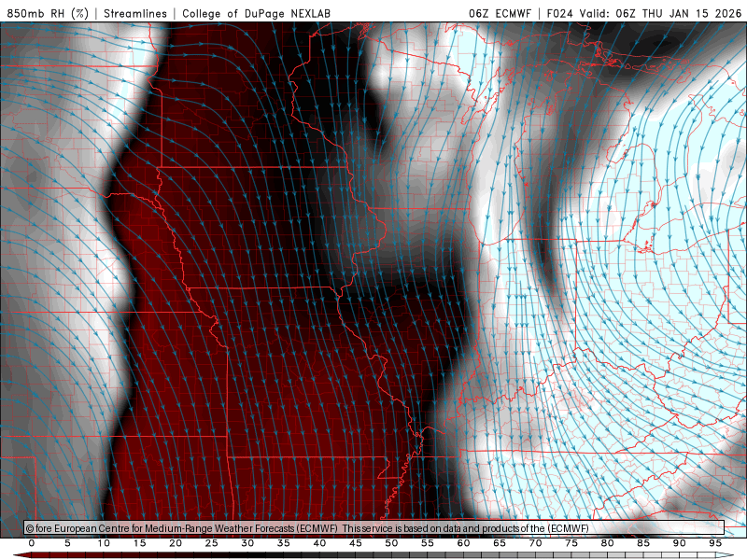Click the '55' colorbar label
Viewport: 747px width, 560px height.
[427, 543]
